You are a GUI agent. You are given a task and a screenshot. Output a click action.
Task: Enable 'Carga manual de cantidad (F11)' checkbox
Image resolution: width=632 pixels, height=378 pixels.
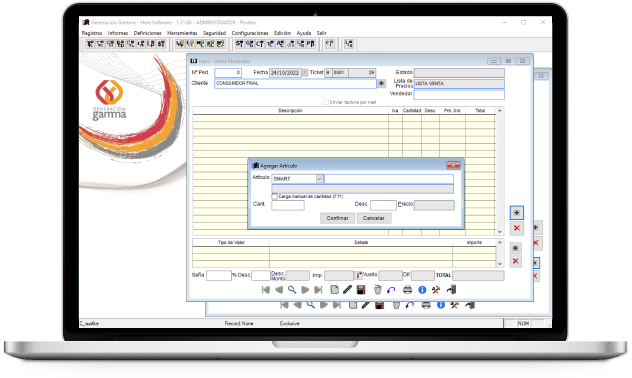coord(274,197)
